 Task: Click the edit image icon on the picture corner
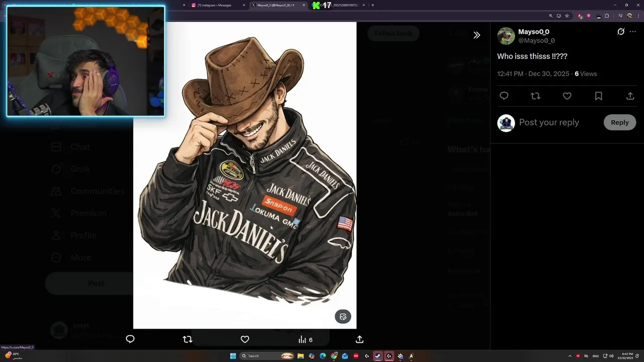coord(343,317)
